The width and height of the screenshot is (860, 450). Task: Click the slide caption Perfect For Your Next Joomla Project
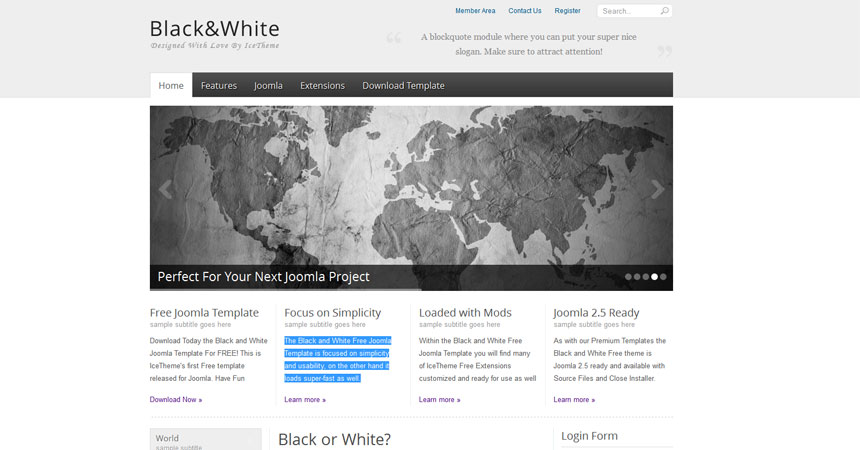263,277
